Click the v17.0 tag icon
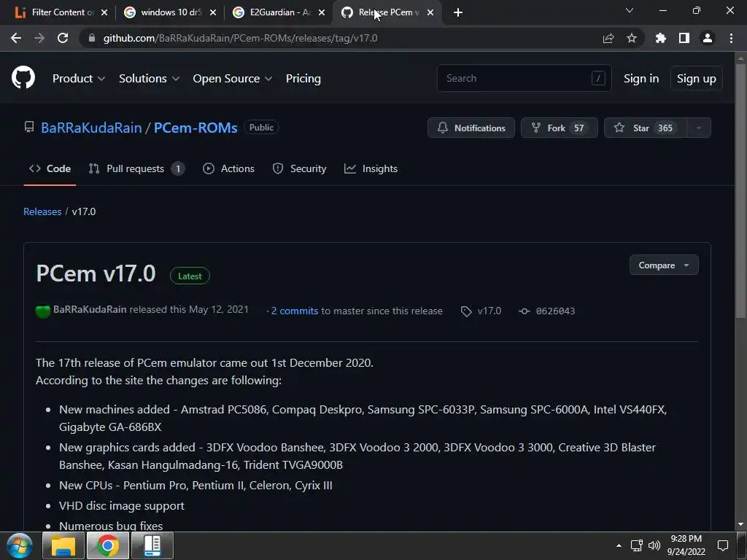 click(x=466, y=311)
